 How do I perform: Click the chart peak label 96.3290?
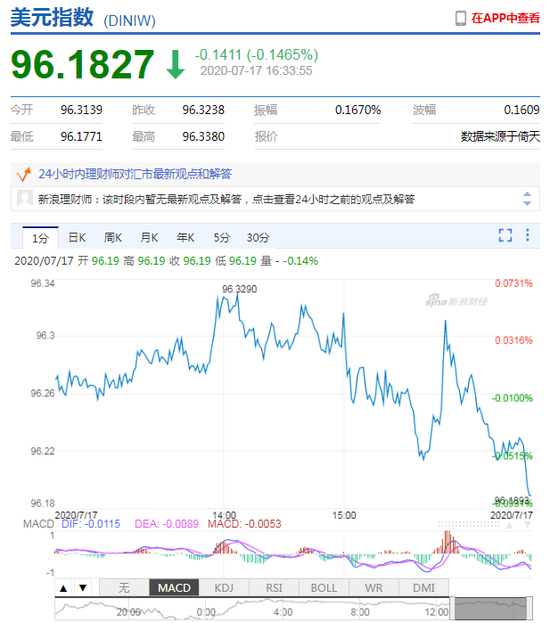240,289
